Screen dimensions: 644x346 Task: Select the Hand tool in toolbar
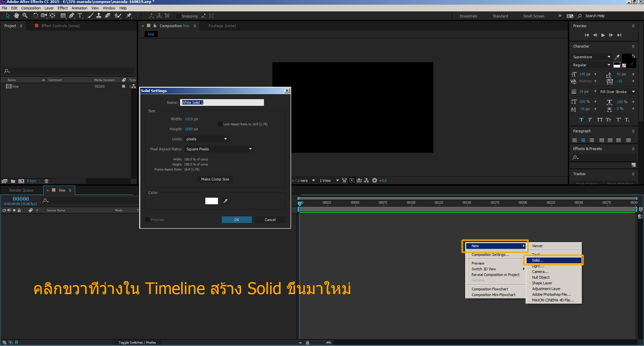[x=16, y=15]
